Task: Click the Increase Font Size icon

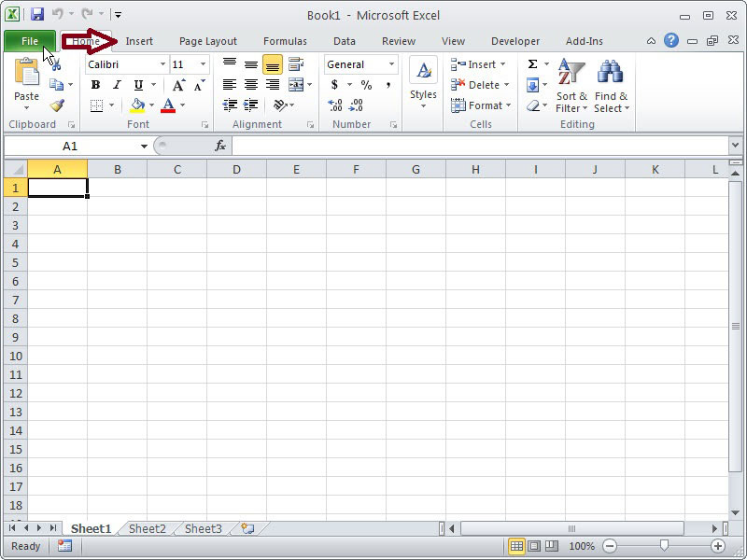Action: (178, 85)
